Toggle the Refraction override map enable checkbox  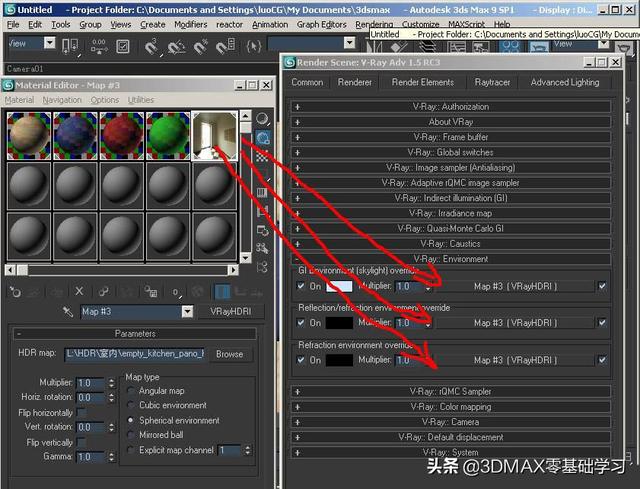pyautogui.click(x=602, y=360)
